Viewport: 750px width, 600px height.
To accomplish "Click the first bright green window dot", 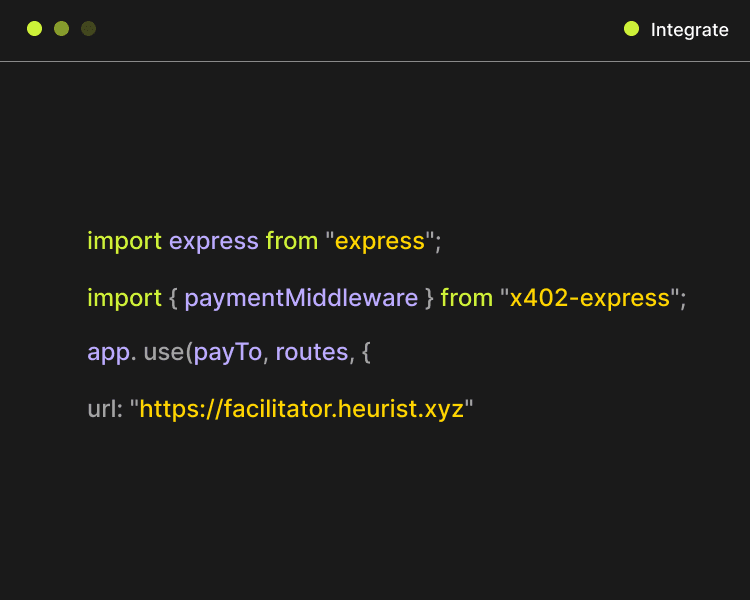I will [34, 29].
